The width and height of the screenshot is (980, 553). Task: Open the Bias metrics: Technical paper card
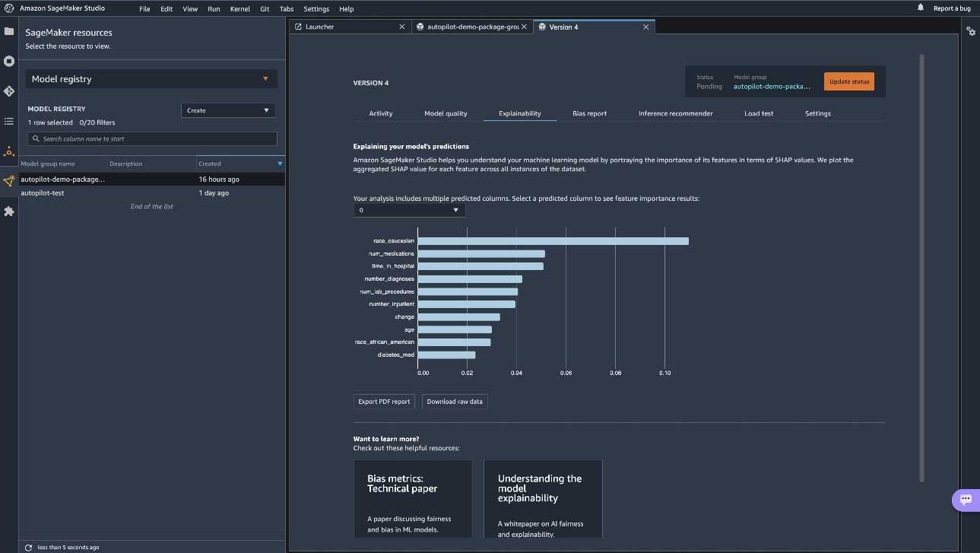(x=413, y=499)
